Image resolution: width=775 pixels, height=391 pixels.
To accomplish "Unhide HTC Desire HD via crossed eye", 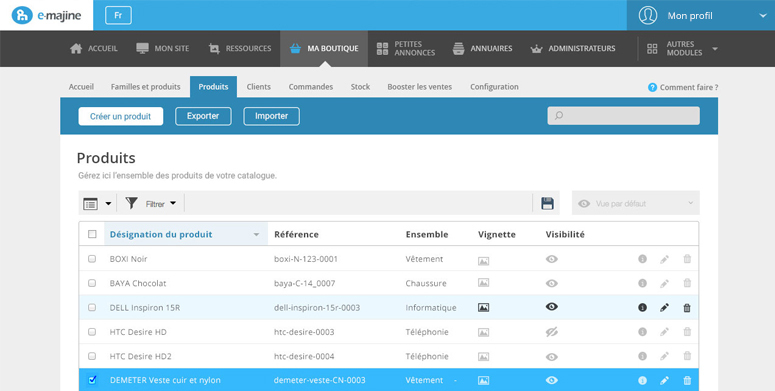I will [x=552, y=332].
